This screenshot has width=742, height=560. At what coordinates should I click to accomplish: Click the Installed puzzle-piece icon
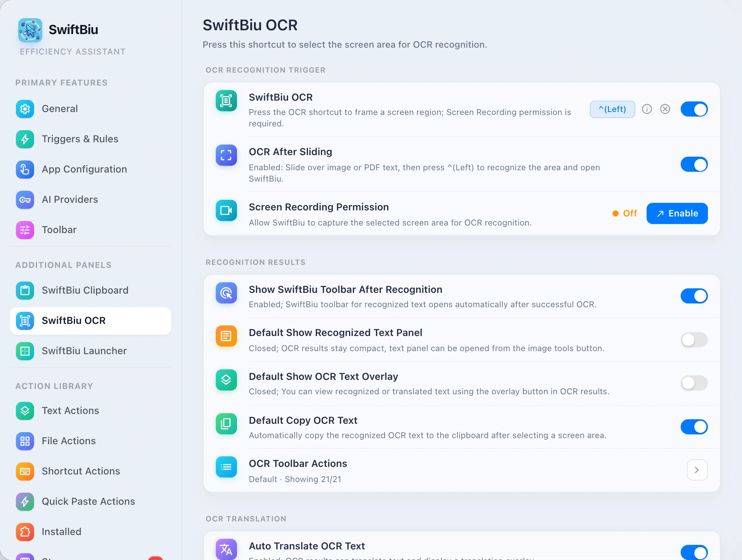pyautogui.click(x=25, y=532)
